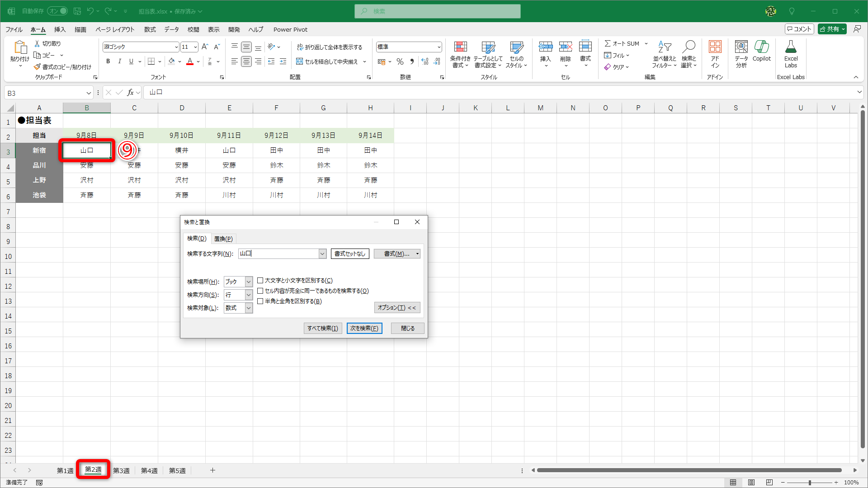Click the Find All button
Viewport: 868px width, 488px height.
(323, 328)
